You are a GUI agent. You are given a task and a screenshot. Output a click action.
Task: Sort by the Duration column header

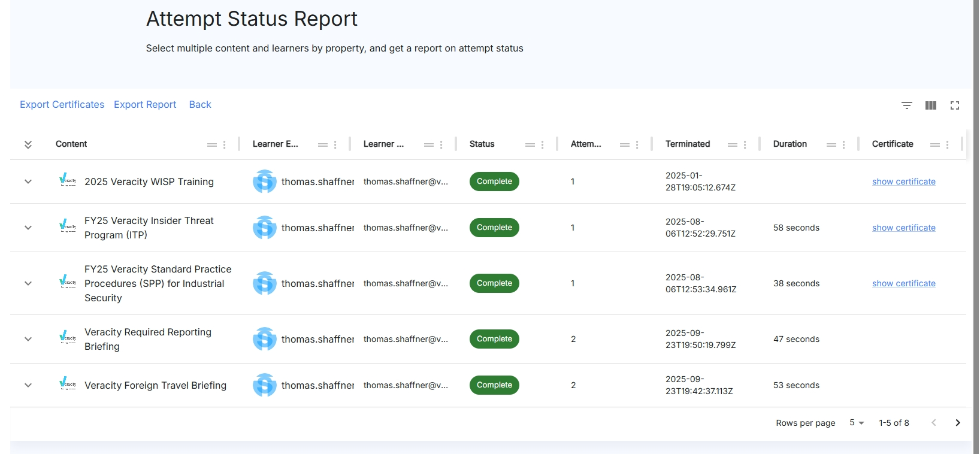(x=790, y=144)
